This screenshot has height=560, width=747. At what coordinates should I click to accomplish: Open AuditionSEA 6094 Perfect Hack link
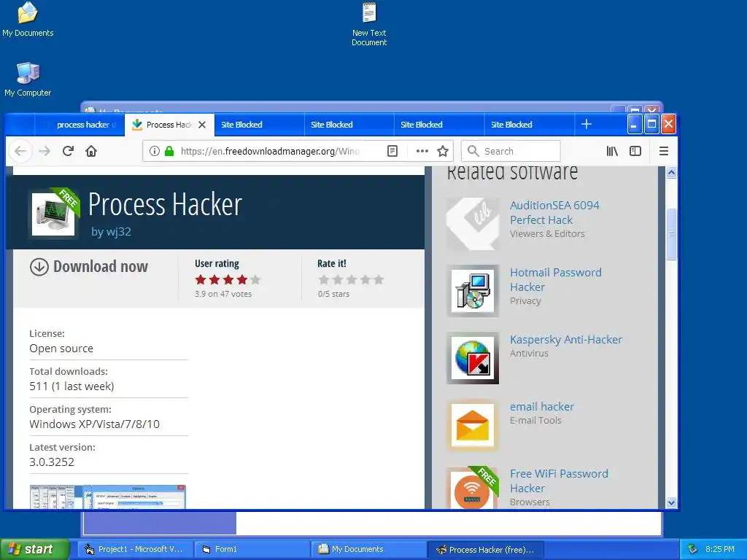point(554,212)
